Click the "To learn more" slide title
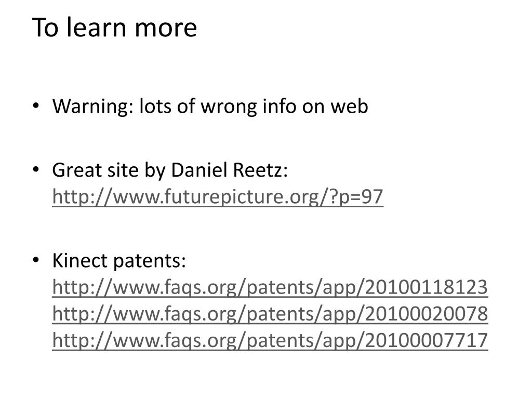 (x=114, y=28)
